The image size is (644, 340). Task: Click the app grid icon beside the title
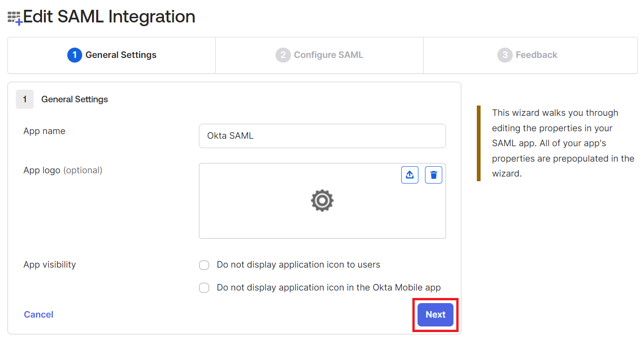click(14, 18)
